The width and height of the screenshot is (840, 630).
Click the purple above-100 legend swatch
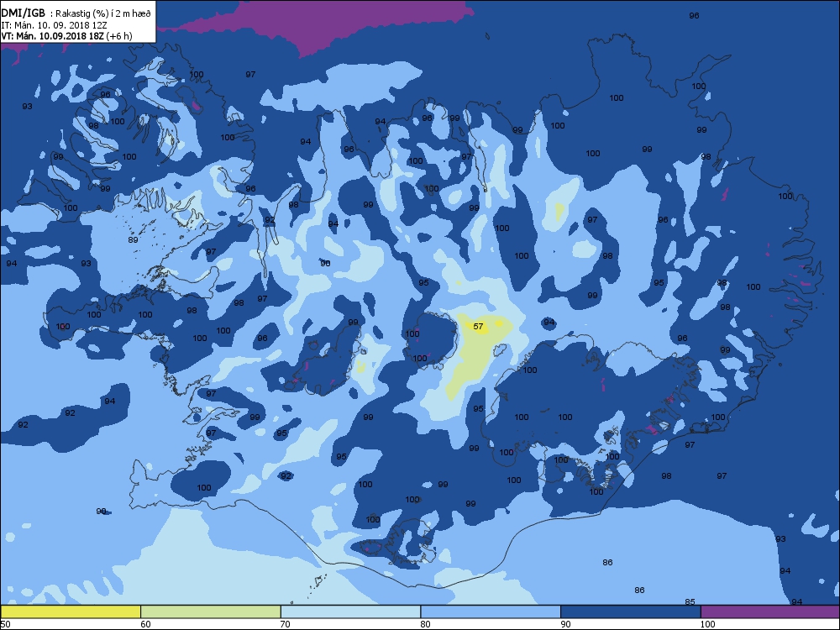pos(769,612)
